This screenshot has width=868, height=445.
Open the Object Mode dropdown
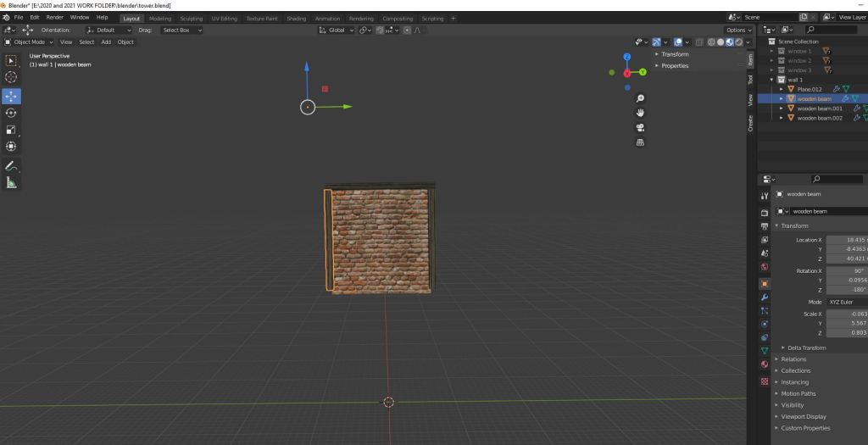click(29, 42)
